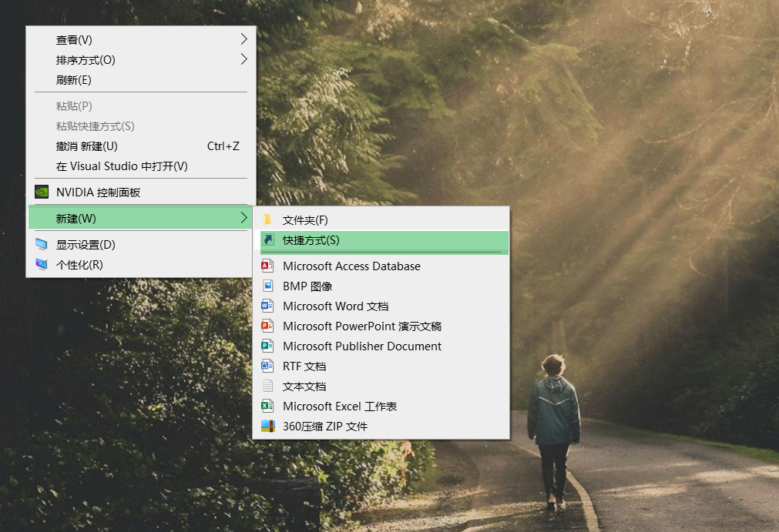Click the NVIDIA 控制面板 icon
The height and width of the screenshot is (532, 779).
tap(41, 191)
